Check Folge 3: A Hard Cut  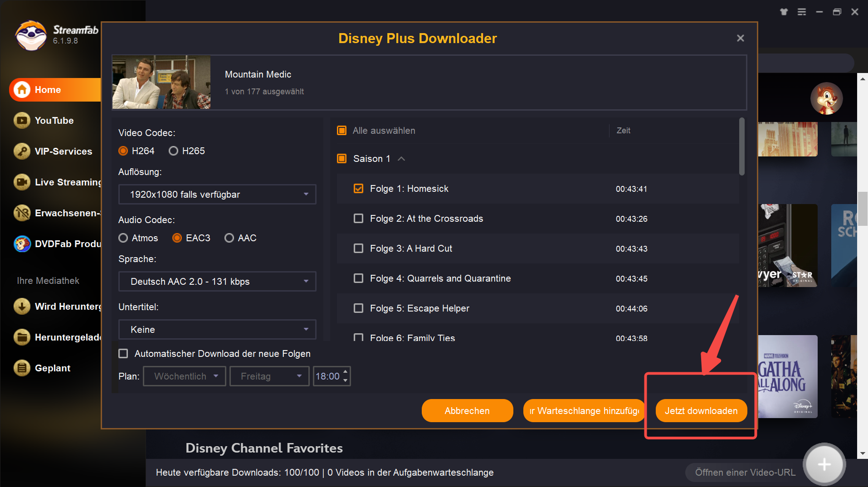point(358,248)
